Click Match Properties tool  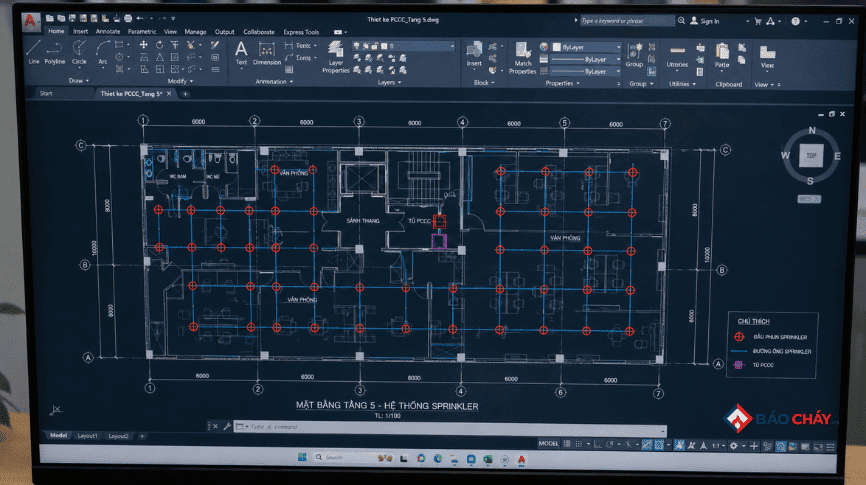point(522,58)
